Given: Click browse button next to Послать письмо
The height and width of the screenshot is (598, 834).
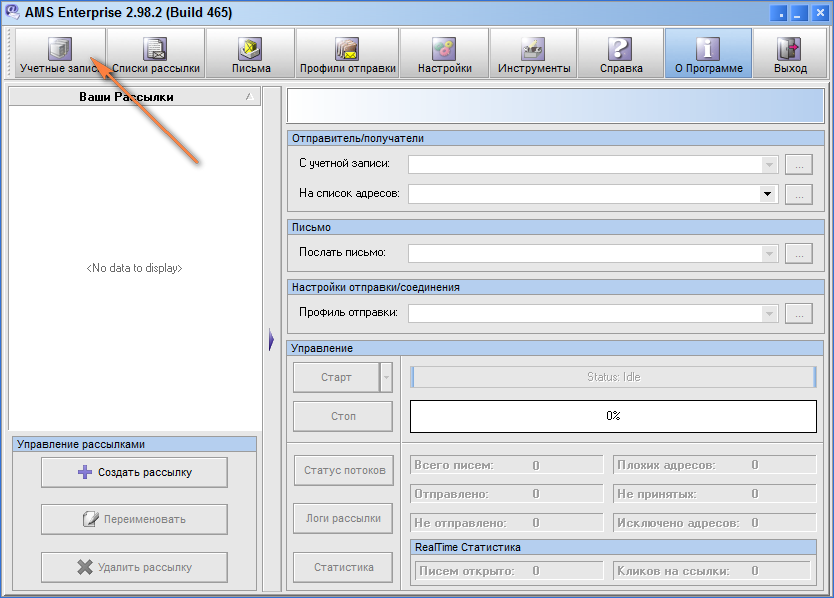Looking at the screenshot, I should coord(798,254).
